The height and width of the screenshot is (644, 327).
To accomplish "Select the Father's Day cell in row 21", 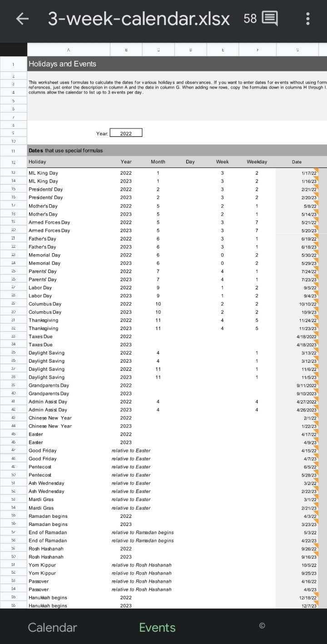I will [69, 238].
